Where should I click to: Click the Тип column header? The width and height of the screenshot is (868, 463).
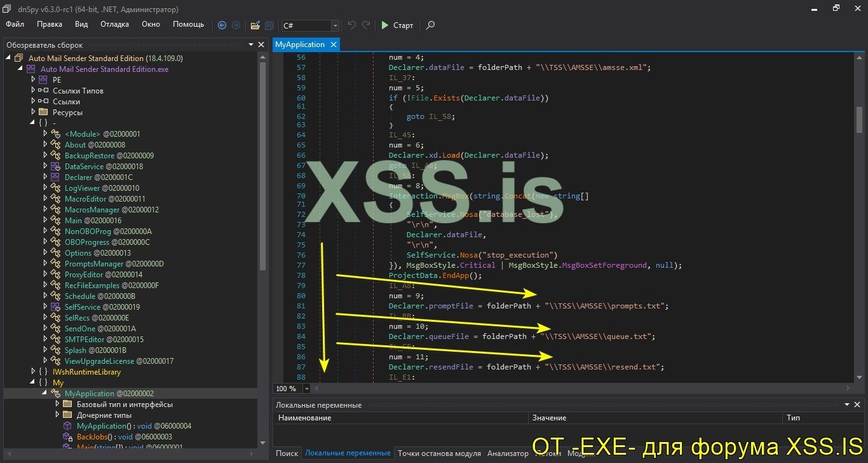tap(823, 418)
